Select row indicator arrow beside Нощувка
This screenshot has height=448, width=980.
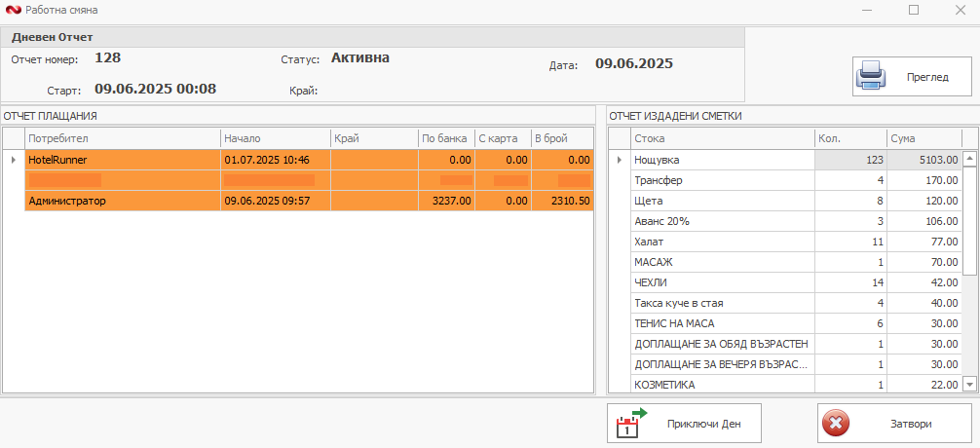pos(618,160)
